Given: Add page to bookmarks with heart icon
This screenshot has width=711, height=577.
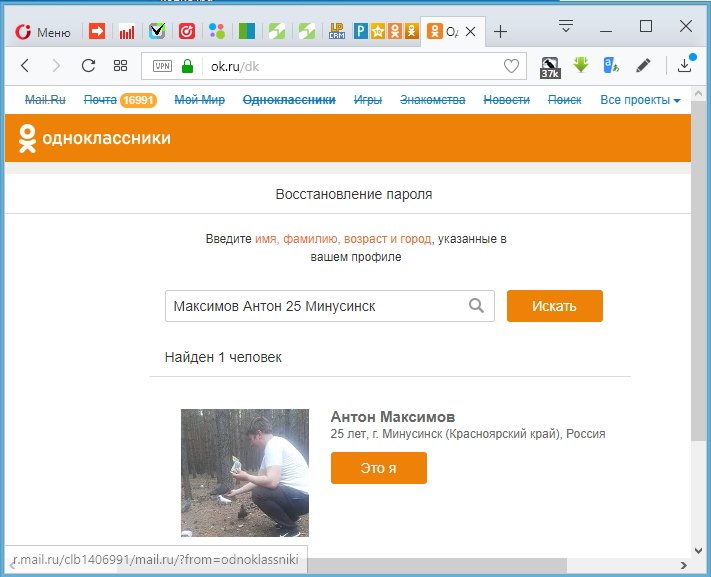Looking at the screenshot, I should click(x=511, y=66).
